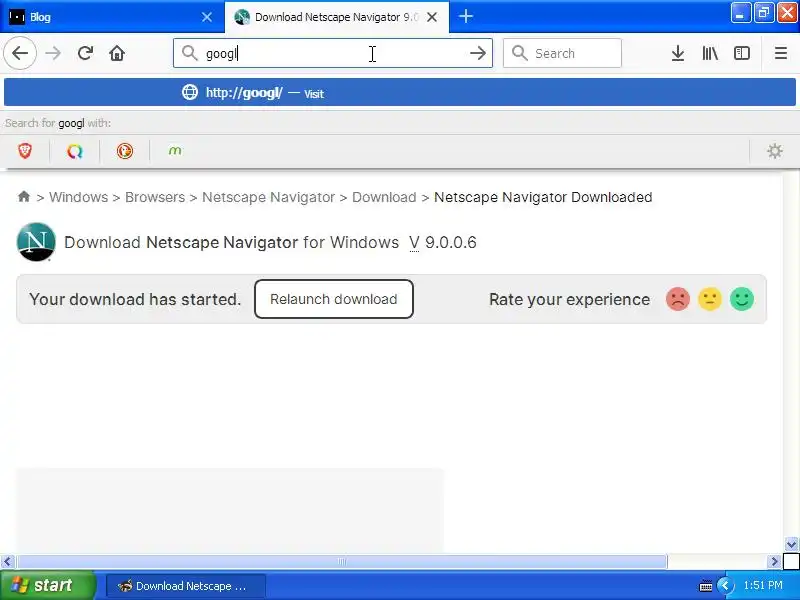Open the browser home page icon
This screenshot has width=800, height=600.
[x=117, y=53]
